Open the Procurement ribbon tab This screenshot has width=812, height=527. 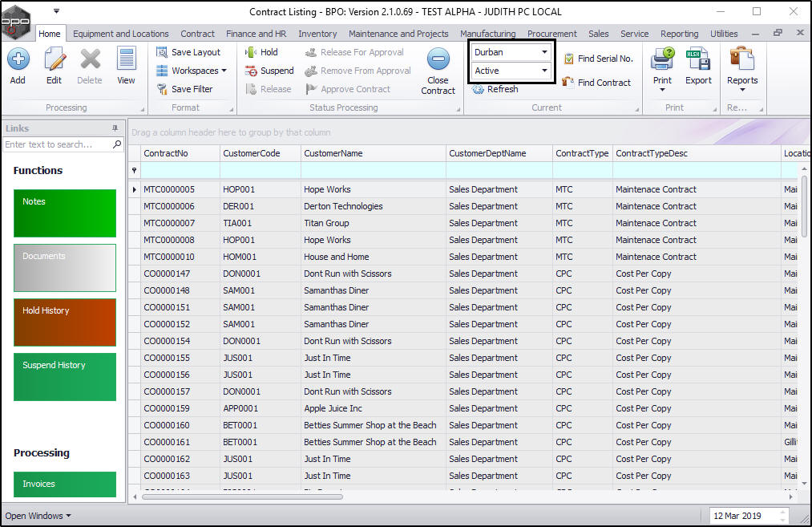coord(551,34)
